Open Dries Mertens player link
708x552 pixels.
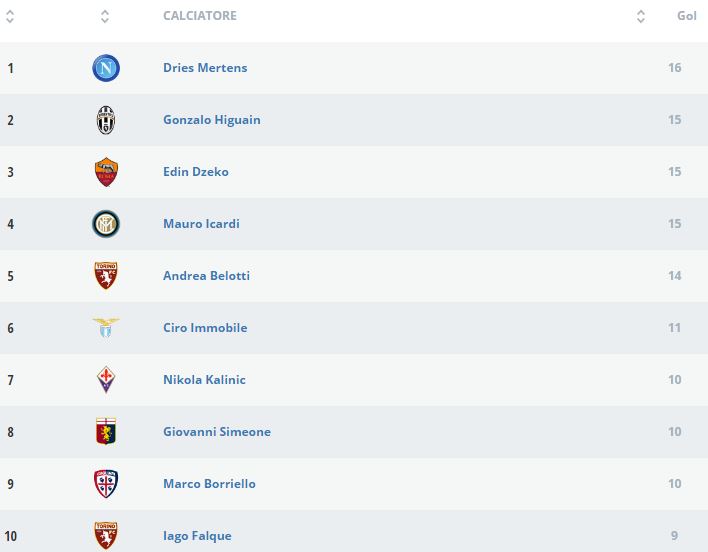[x=205, y=68]
